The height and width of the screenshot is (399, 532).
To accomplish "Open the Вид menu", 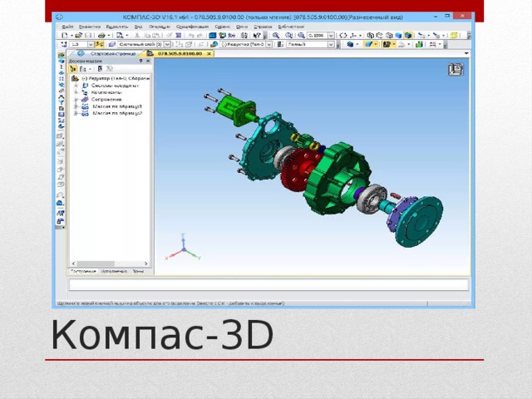I will tap(138, 27).
